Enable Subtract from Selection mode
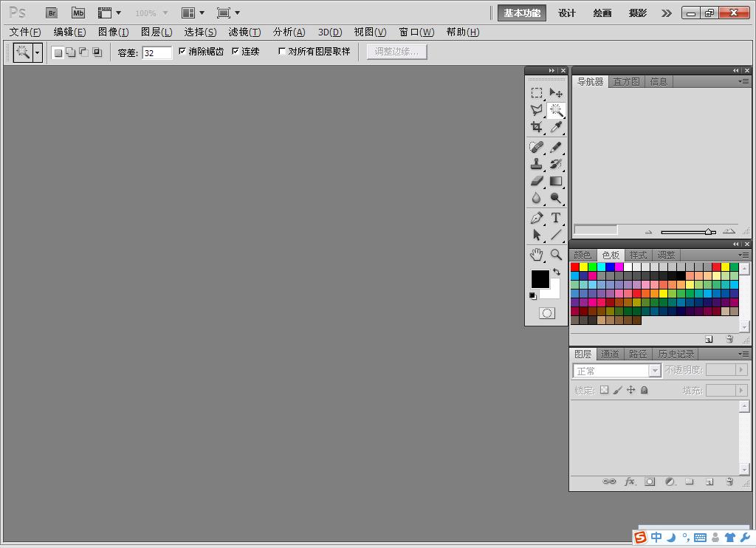 pyautogui.click(x=84, y=52)
